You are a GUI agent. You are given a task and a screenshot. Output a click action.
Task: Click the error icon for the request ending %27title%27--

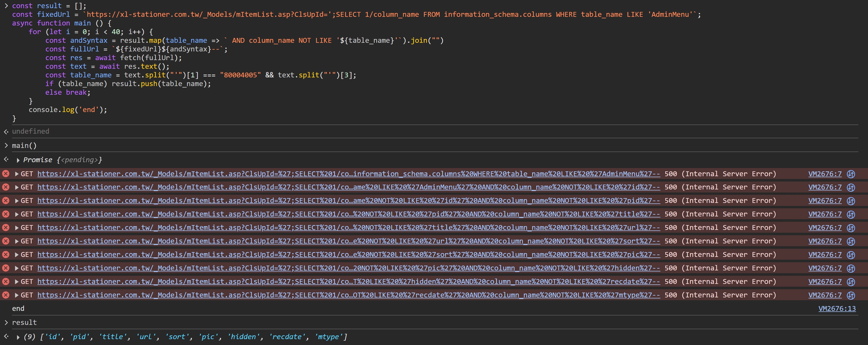pos(6,214)
